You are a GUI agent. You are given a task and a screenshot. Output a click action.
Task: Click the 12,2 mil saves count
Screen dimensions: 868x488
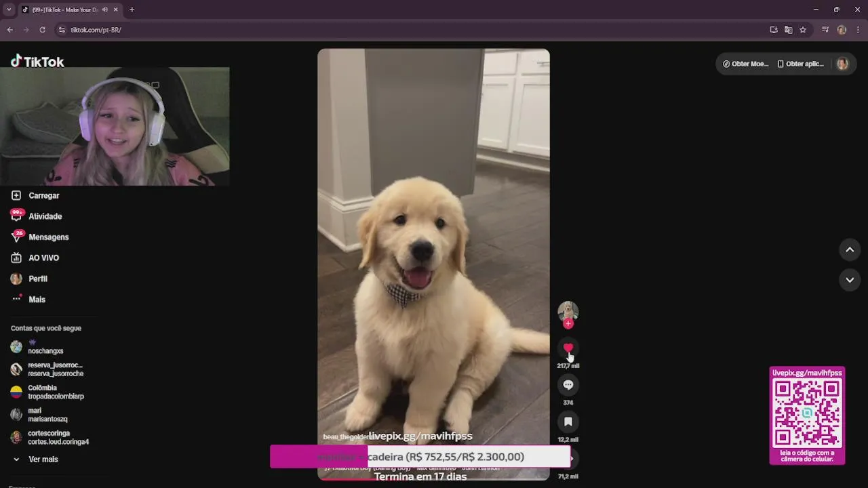568,439
